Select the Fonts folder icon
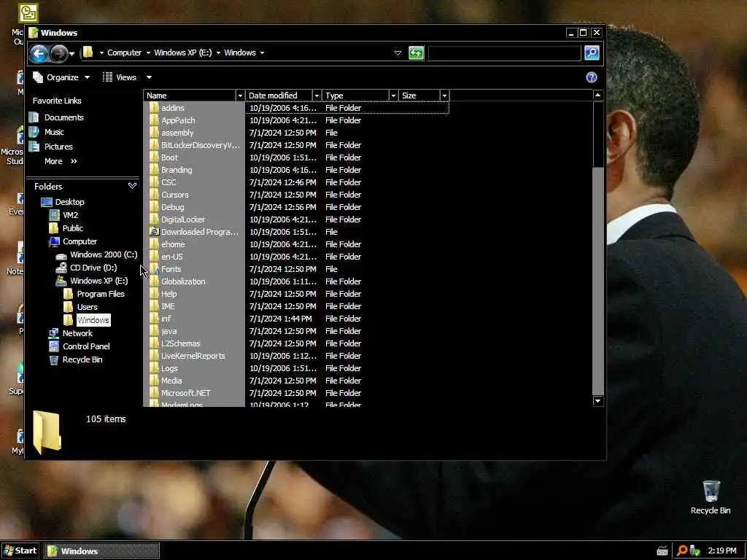The height and width of the screenshot is (560, 747). point(154,268)
